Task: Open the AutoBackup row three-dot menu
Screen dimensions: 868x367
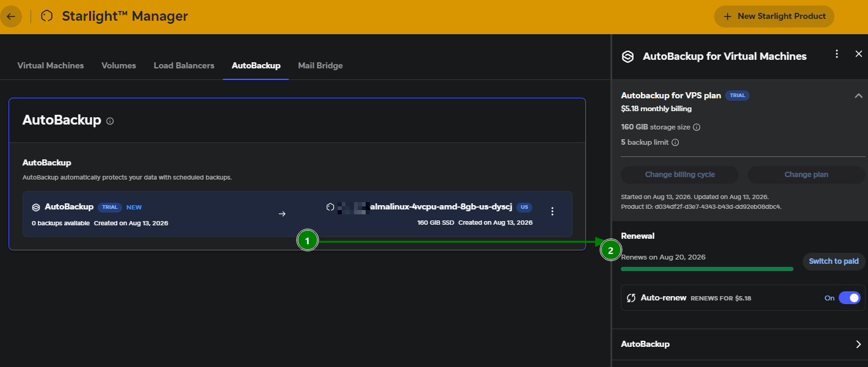Action: pos(552,211)
